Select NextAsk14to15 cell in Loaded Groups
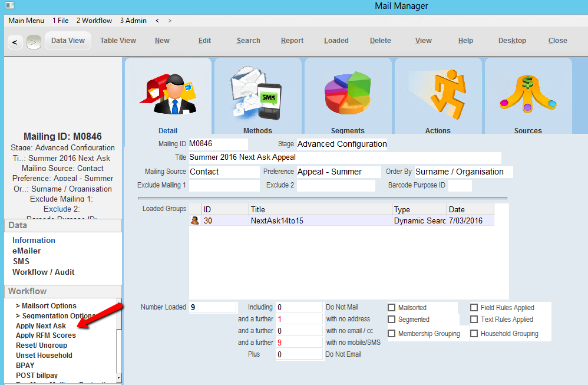The height and width of the screenshot is (385, 588). click(x=321, y=221)
